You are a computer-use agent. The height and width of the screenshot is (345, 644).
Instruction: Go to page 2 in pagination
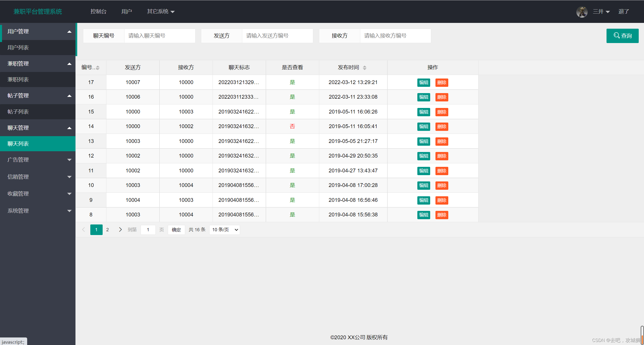(107, 229)
